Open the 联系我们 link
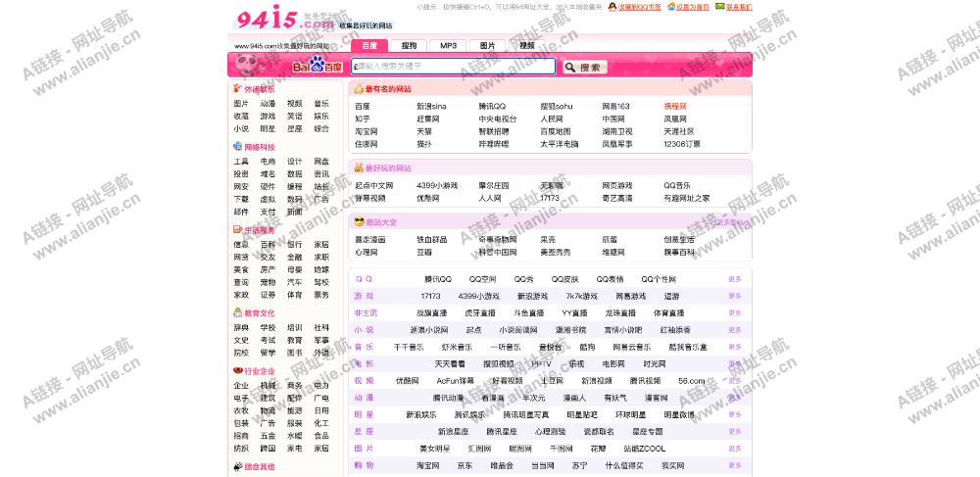 [x=739, y=7]
